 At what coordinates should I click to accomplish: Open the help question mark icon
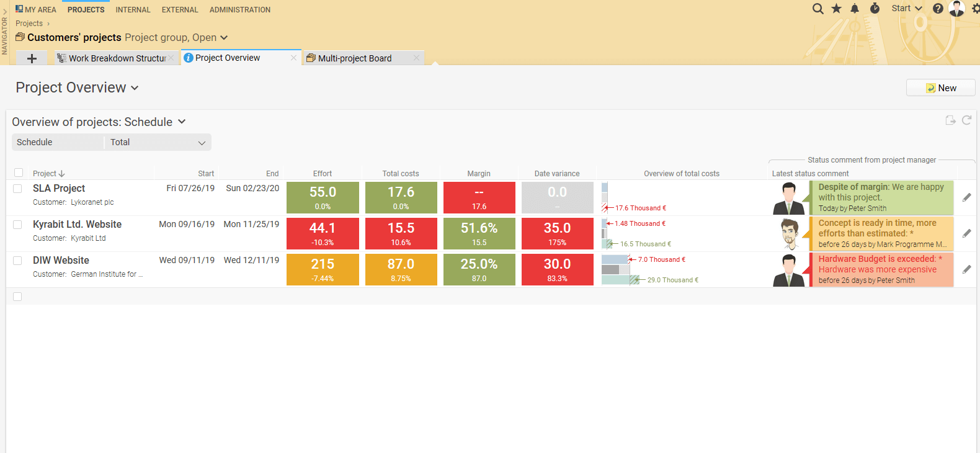[938, 9]
